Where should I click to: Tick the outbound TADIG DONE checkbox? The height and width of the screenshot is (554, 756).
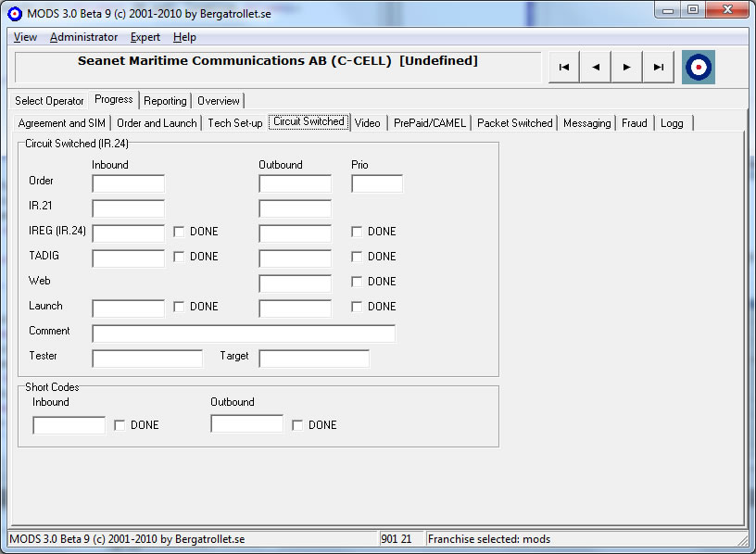tap(357, 257)
